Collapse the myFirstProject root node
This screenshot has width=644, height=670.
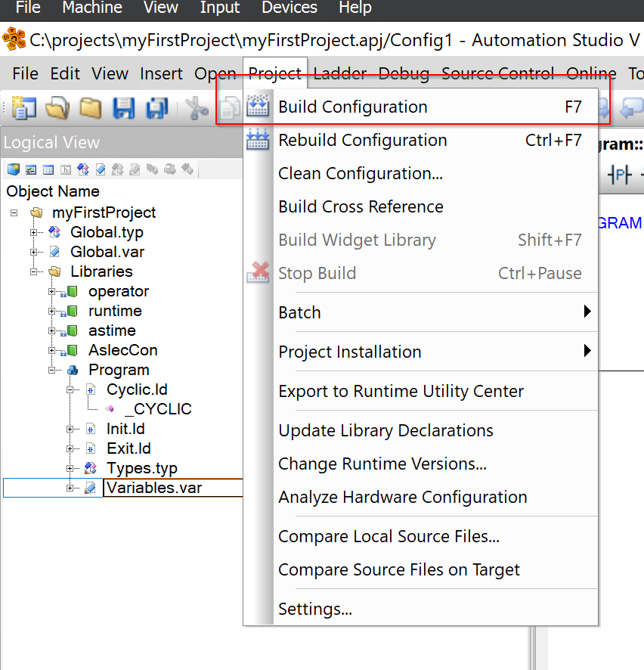[x=14, y=212]
